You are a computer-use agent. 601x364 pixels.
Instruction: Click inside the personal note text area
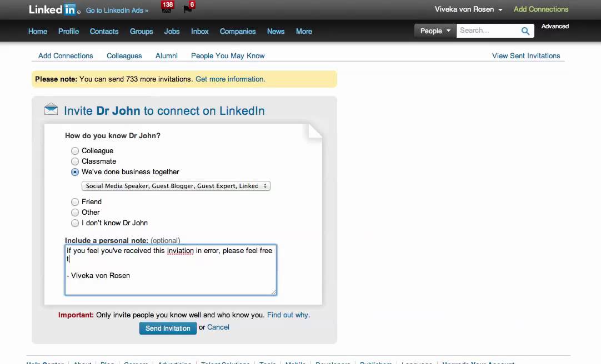tap(171, 270)
